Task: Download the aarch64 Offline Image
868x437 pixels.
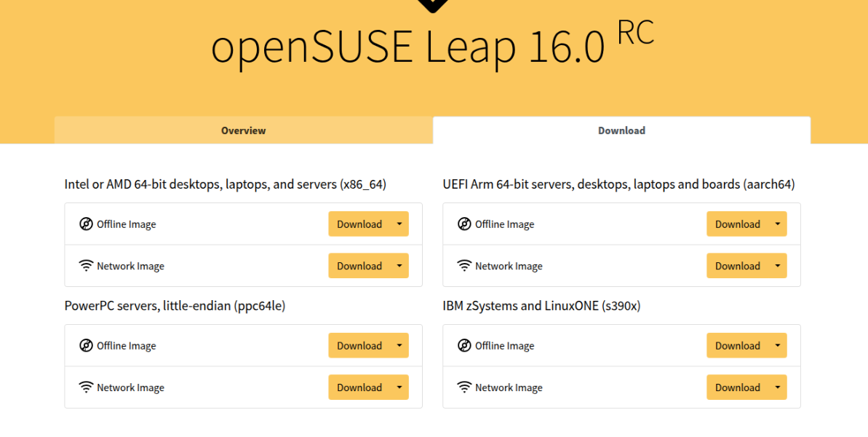Action: [x=737, y=224]
